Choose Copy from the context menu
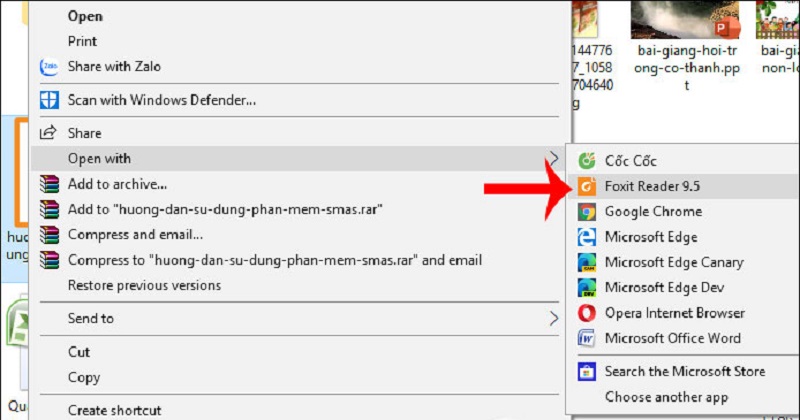Image resolution: width=800 pixels, height=420 pixels. [x=300, y=378]
